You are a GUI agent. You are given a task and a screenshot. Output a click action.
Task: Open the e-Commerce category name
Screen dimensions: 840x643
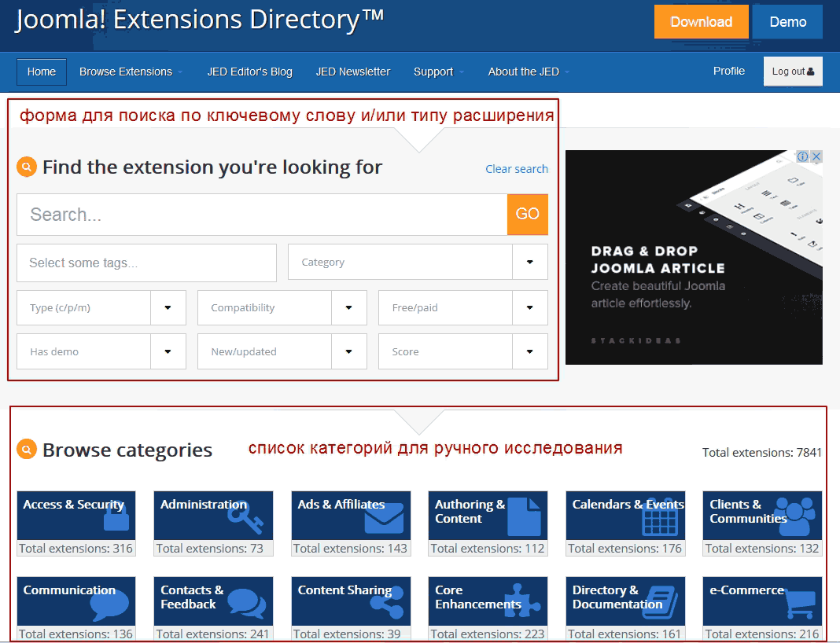click(x=746, y=590)
